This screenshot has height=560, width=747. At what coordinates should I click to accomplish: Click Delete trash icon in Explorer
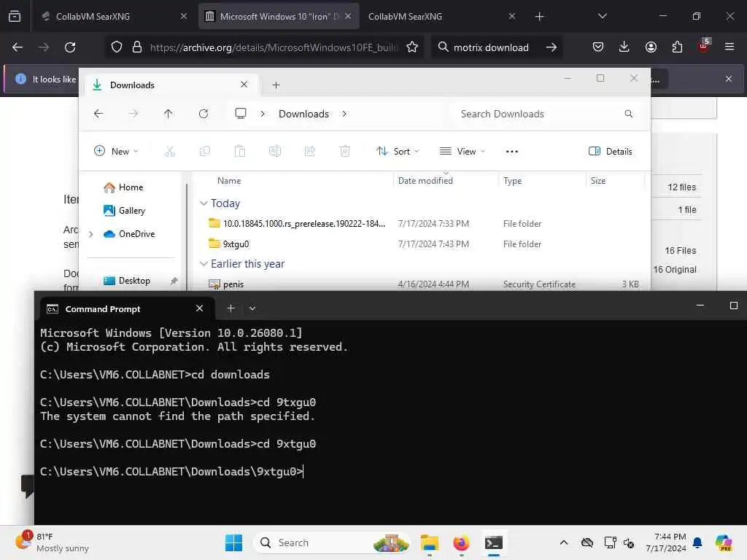tap(344, 151)
